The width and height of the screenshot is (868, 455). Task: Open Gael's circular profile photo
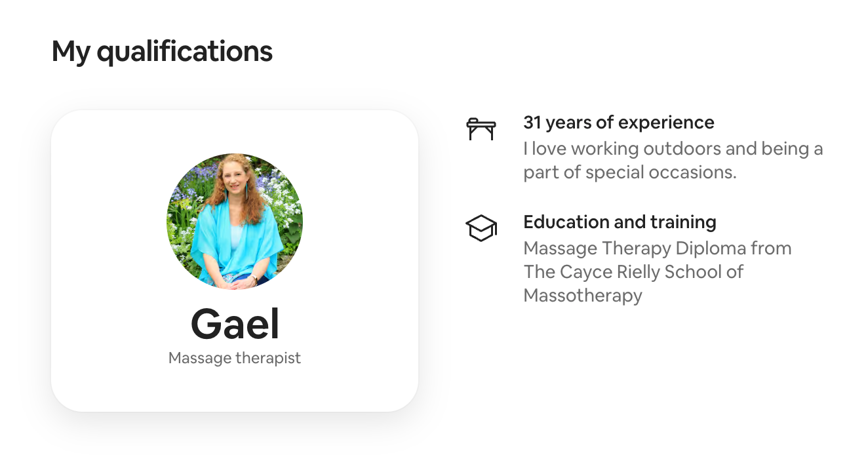click(x=235, y=221)
